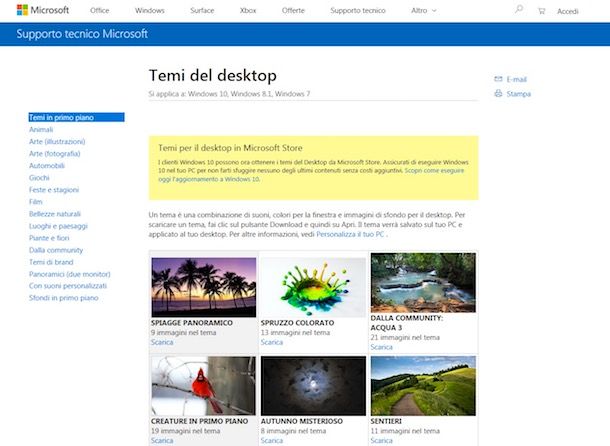Open the shopping cart icon

click(x=541, y=11)
